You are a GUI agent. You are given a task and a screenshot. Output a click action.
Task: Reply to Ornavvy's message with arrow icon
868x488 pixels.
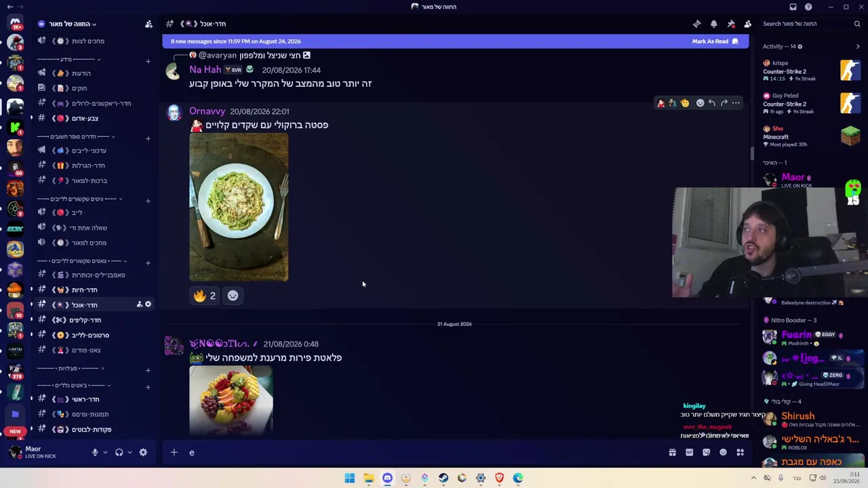pos(712,103)
